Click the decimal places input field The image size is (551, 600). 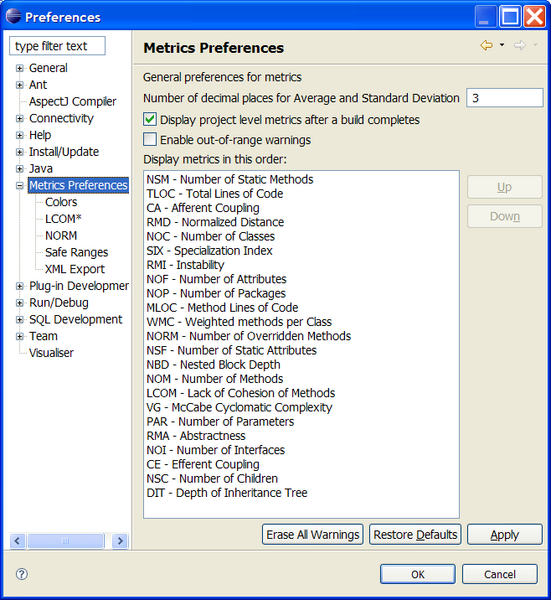pyautogui.click(x=505, y=98)
